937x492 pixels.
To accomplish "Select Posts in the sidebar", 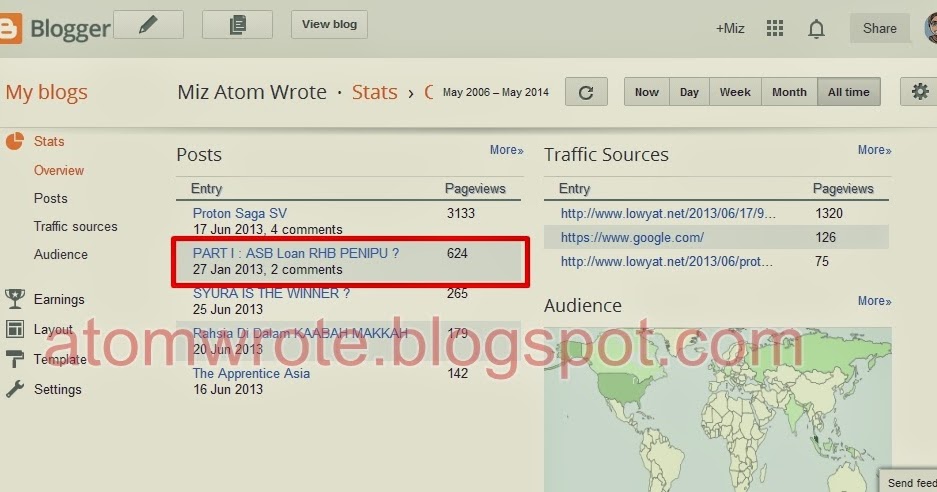I will coord(50,198).
